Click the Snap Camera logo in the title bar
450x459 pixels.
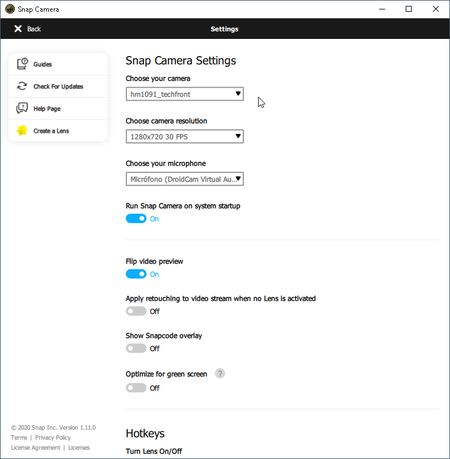tap(10, 9)
